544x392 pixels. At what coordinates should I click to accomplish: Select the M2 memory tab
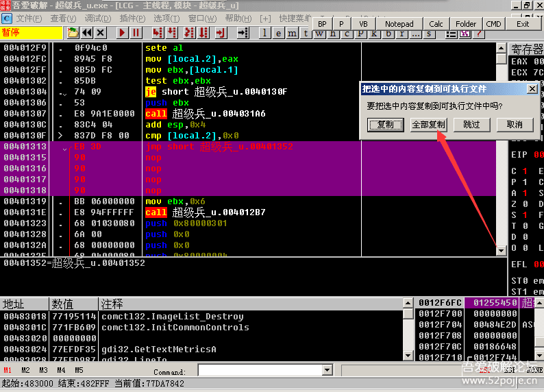(25, 370)
